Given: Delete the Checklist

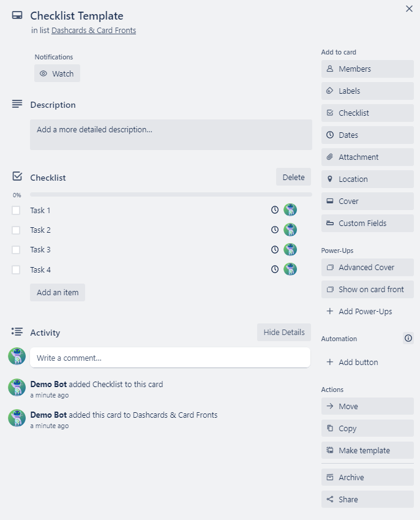Looking at the screenshot, I should click(x=293, y=176).
